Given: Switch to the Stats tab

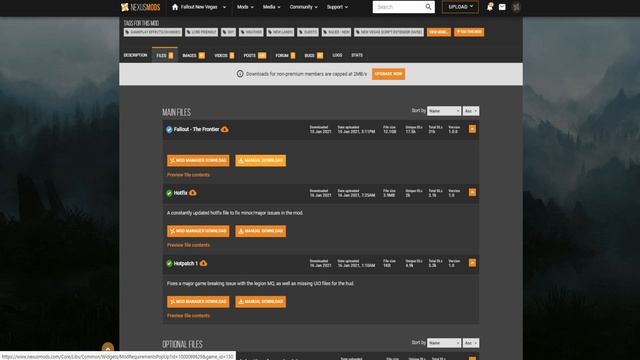Looking at the screenshot, I should coord(357,55).
